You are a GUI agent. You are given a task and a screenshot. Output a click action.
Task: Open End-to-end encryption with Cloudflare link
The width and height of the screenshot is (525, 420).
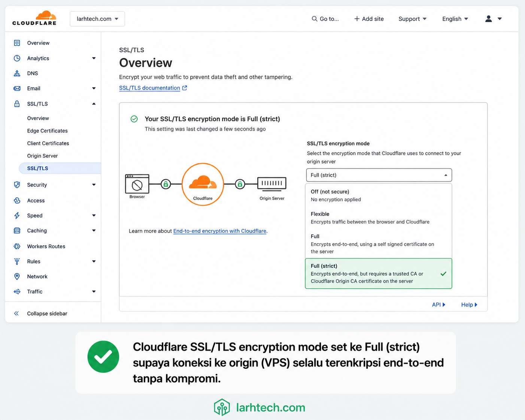220,231
